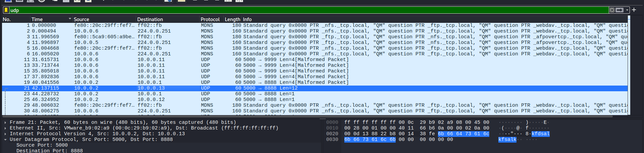Collapse the User Datagram Protocol section
This screenshot has width=644, height=153.
click(x=5, y=140)
